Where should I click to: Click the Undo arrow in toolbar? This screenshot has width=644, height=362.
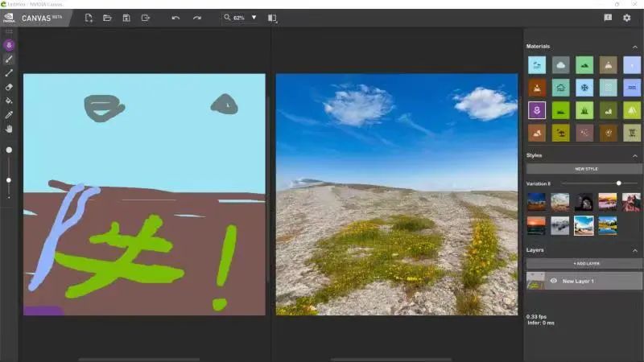click(175, 18)
